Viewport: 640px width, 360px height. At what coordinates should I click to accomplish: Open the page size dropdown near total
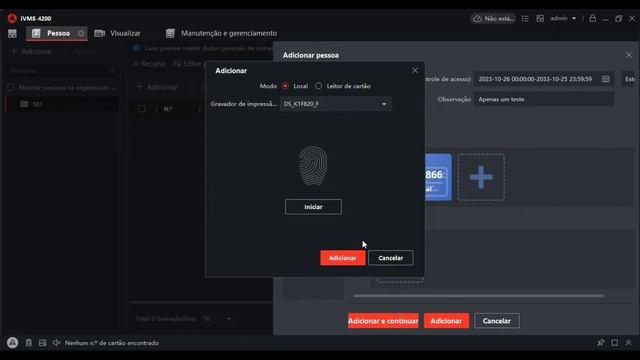(217, 318)
